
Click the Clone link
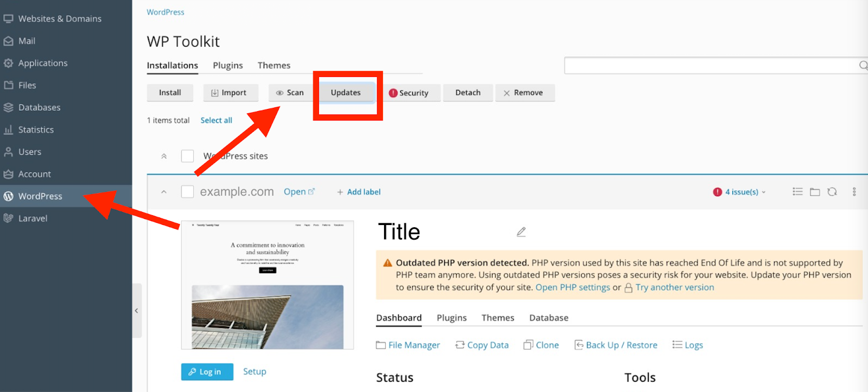click(541, 345)
